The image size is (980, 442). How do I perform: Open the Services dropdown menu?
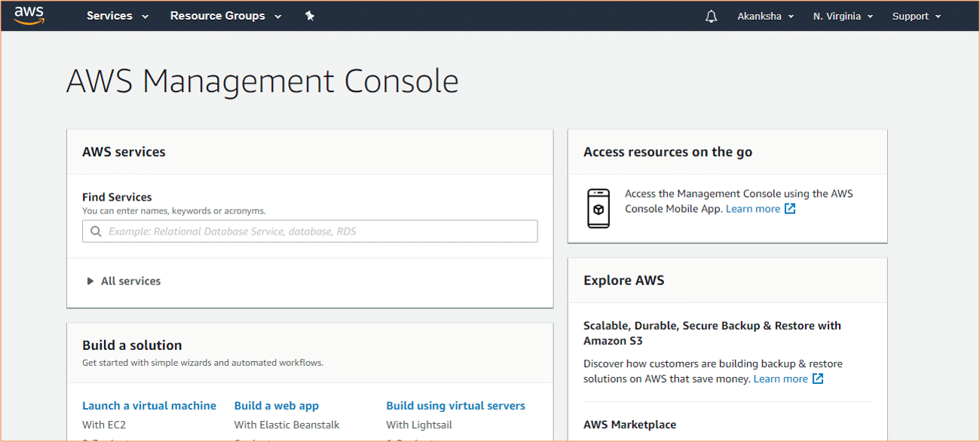click(x=118, y=16)
